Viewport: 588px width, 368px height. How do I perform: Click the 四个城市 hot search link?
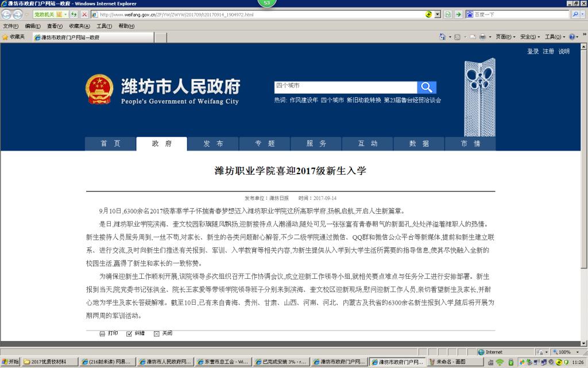[x=332, y=100]
